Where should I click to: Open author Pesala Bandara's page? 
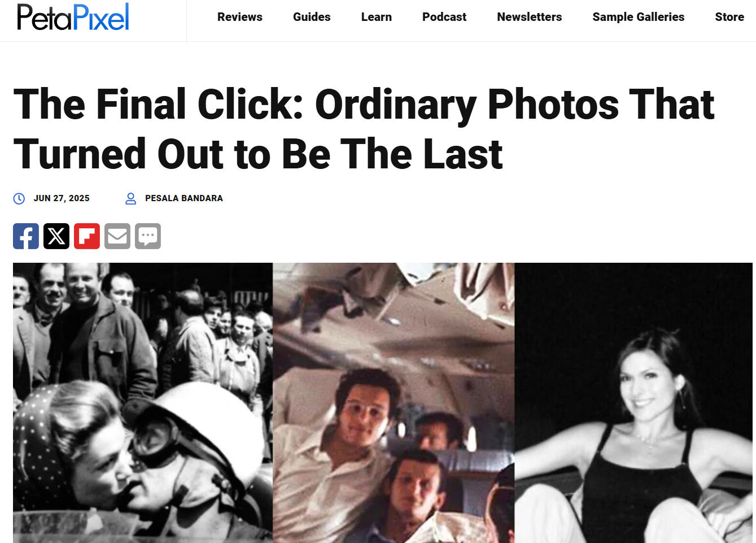pos(184,198)
